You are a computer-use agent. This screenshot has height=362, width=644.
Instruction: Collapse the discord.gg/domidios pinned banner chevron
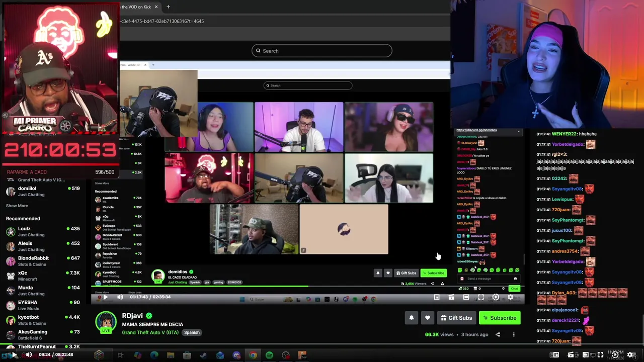click(518, 131)
